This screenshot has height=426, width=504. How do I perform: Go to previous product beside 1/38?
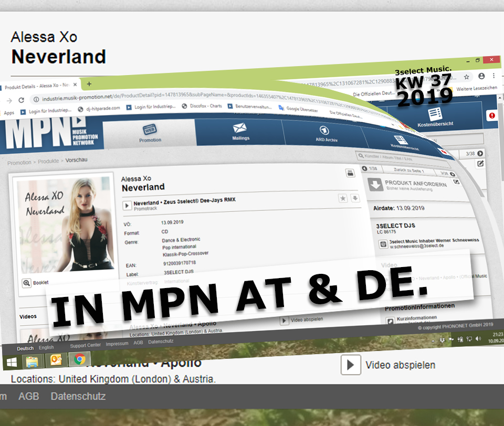pyautogui.click(x=364, y=168)
